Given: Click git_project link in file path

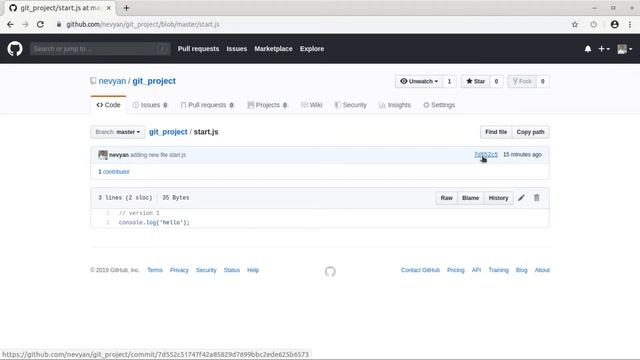Looking at the screenshot, I should 168,132.
